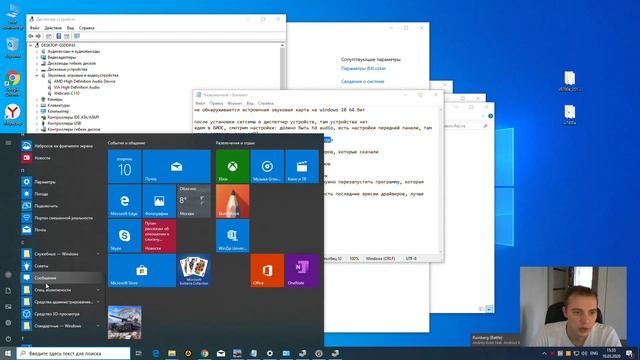The image size is (640, 360).
Task: Expand the Камеры node in Device Manager
Action: [37, 99]
